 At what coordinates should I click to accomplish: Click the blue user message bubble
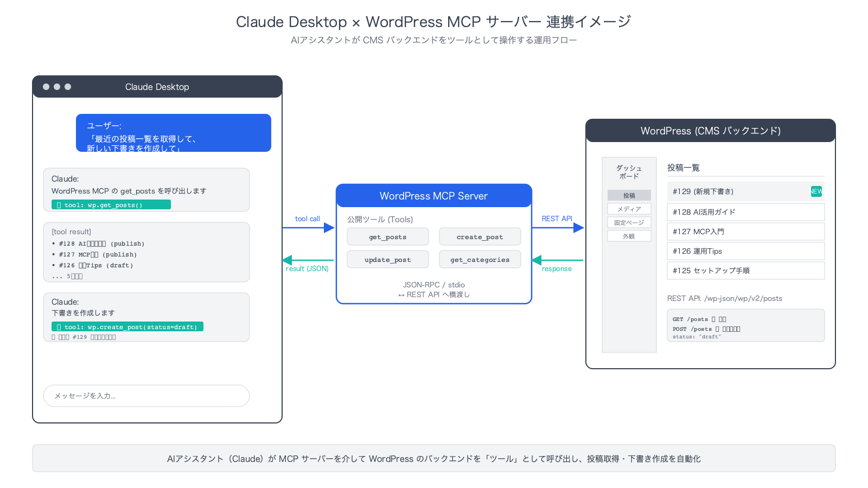coord(174,133)
